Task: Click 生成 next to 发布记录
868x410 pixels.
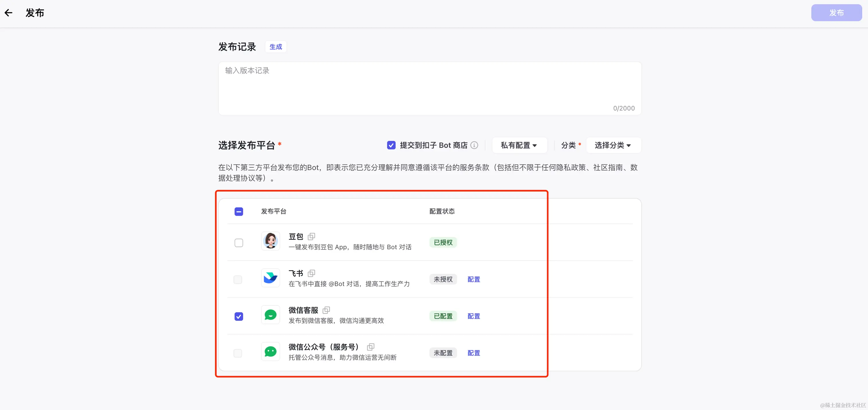Action: (x=275, y=47)
